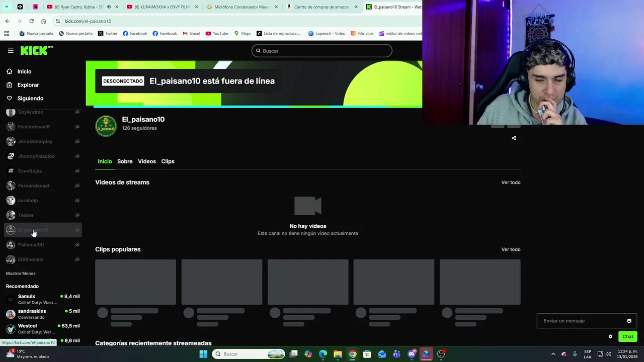Click Ver todo for Videos de streams
The image size is (644, 362).
(511, 183)
